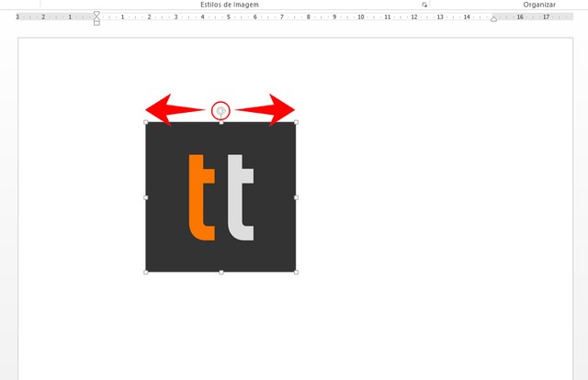This screenshot has width=588, height=380.
Task: Click the left-middle resize handle
Action: point(146,197)
